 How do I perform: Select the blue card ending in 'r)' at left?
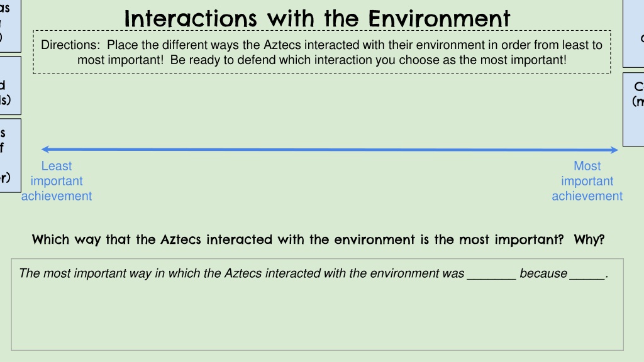point(10,155)
